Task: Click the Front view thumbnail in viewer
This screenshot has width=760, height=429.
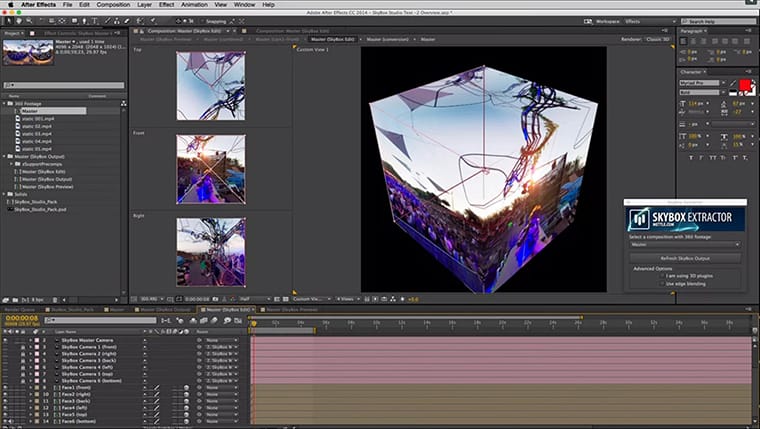Action: click(x=211, y=169)
